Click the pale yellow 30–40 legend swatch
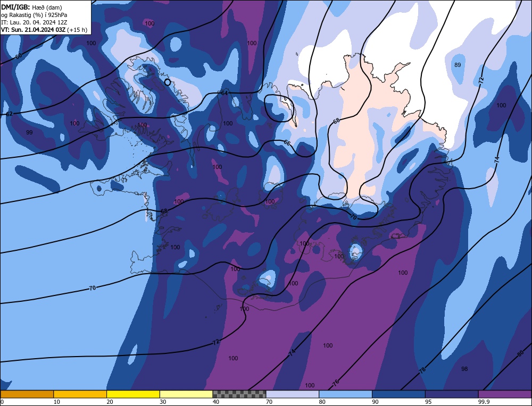532x406 pixels. pyautogui.click(x=186, y=394)
